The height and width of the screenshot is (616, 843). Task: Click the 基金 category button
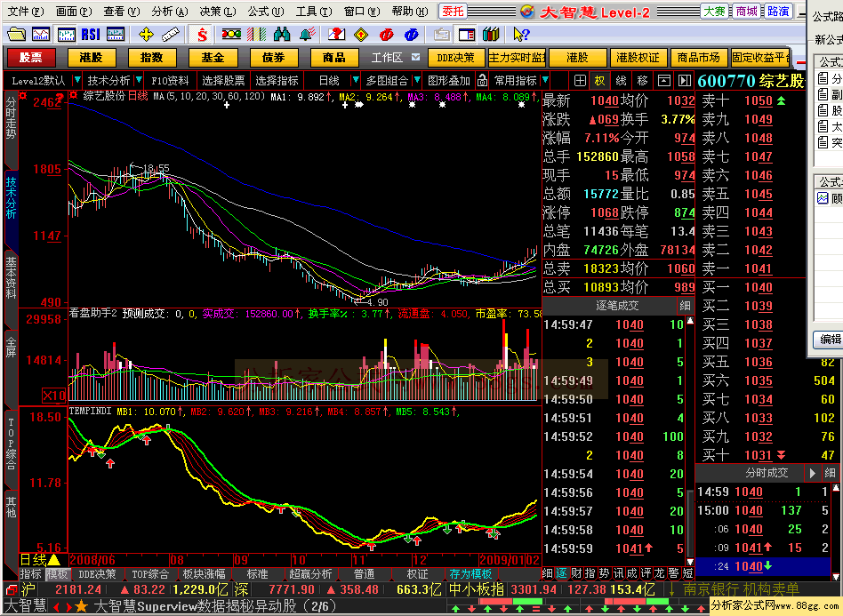click(213, 57)
